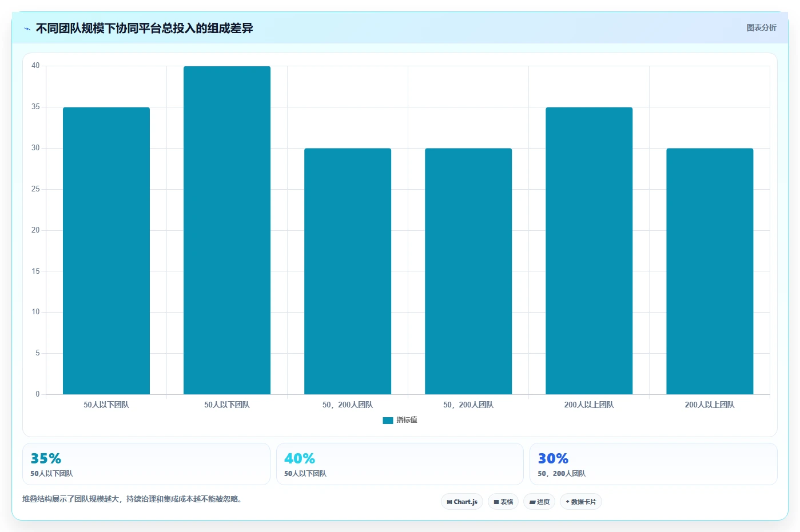Click the chart title 不同团队规模下协同平台总投入的组成差异
The height and width of the screenshot is (532, 800).
(144, 29)
